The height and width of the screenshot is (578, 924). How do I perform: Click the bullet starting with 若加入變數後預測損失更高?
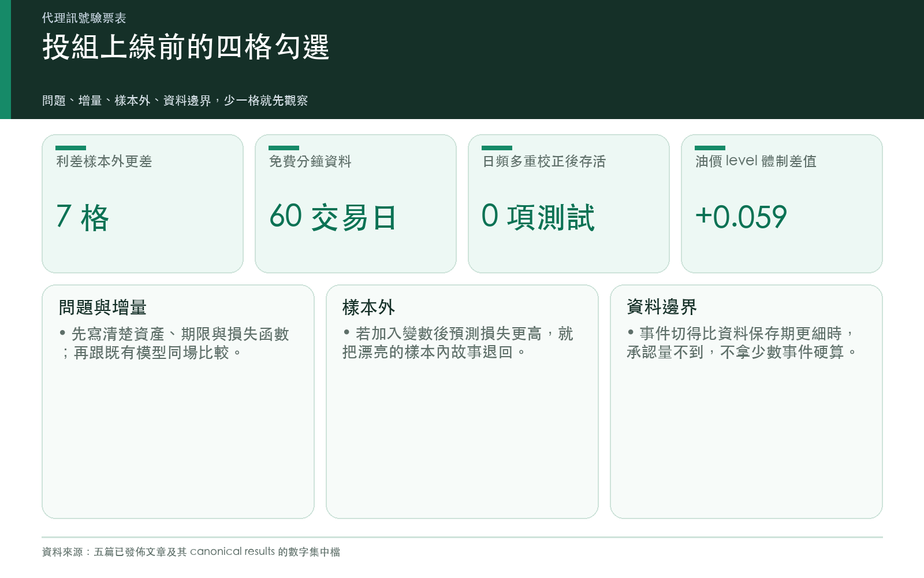(x=458, y=343)
